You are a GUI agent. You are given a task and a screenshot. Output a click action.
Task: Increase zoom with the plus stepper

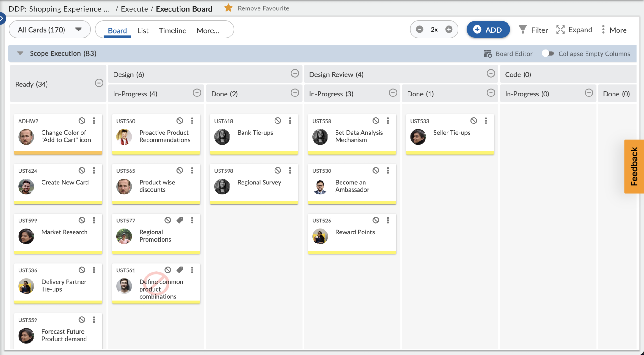449,29
